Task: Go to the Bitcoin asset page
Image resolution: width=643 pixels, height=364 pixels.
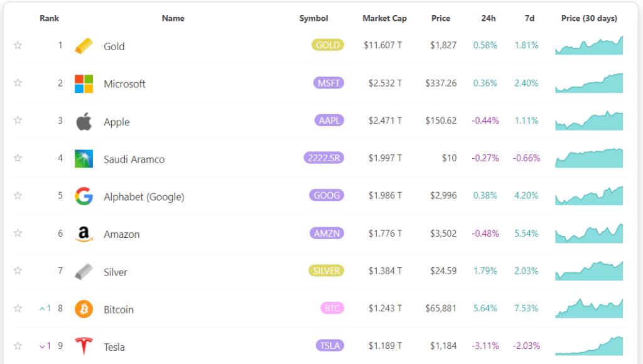Action: 119,309
